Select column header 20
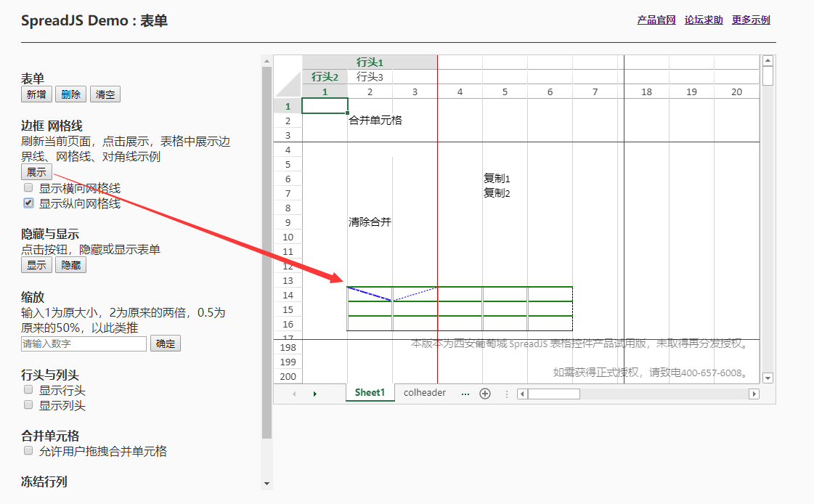This screenshot has height=504, width=814. point(736,92)
